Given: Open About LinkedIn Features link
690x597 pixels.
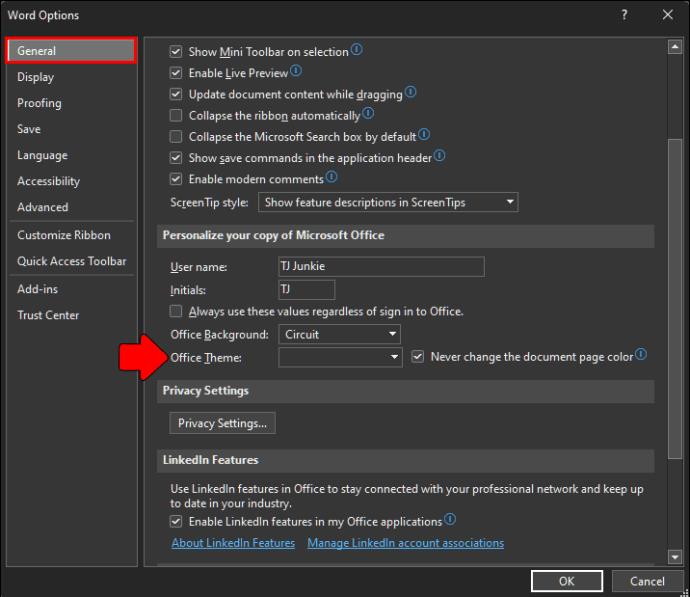Looking at the screenshot, I should point(233,543).
